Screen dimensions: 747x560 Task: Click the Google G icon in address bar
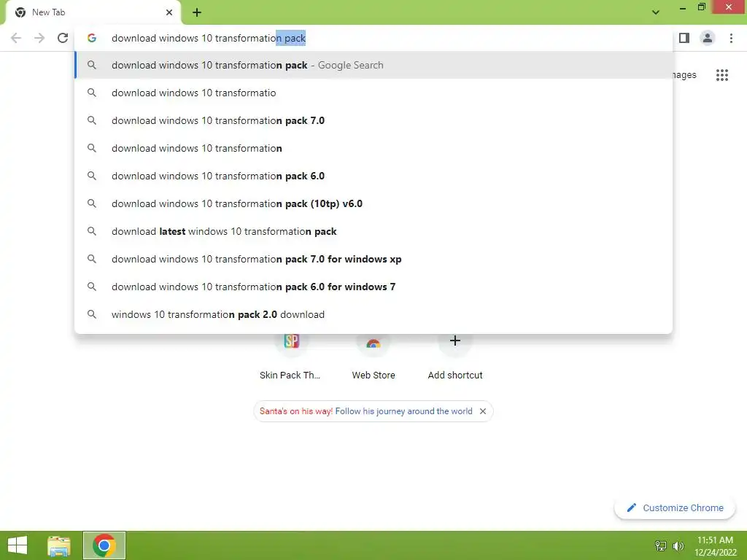(92, 38)
